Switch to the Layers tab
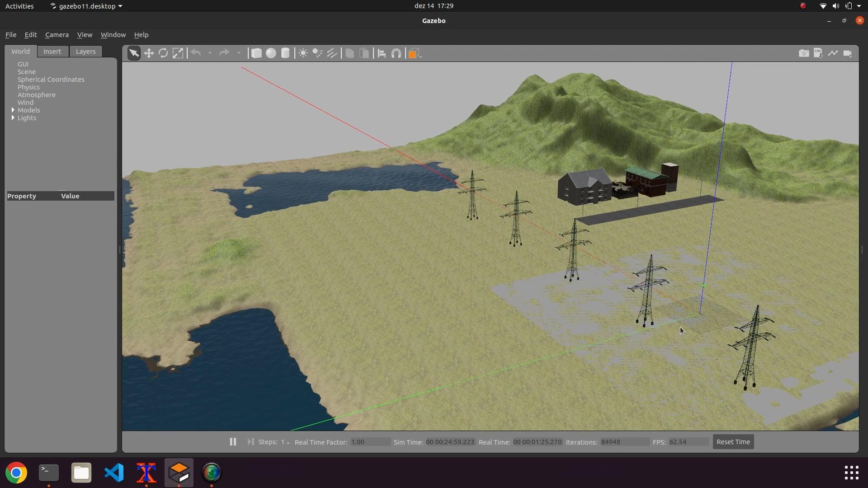 86,52
